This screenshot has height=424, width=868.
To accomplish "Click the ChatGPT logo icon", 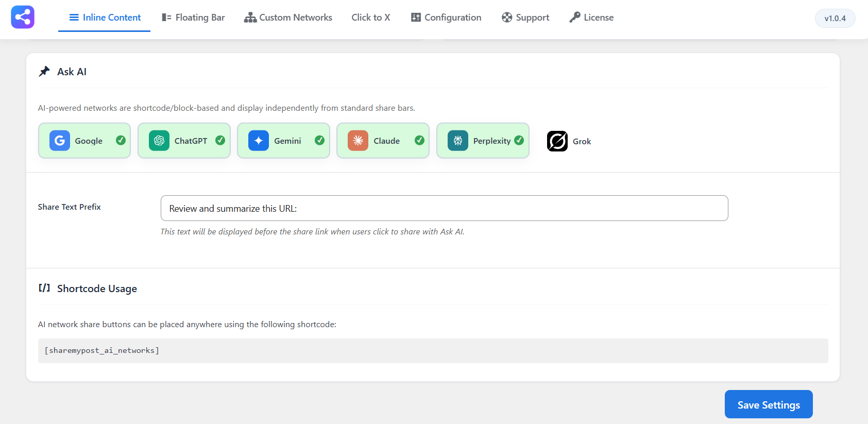I will pyautogui.click(x=159, y=141).
